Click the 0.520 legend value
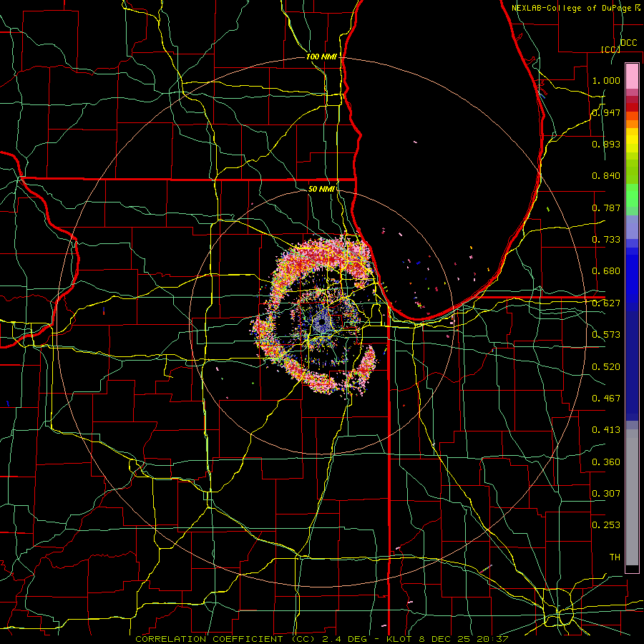 point(606,367)
